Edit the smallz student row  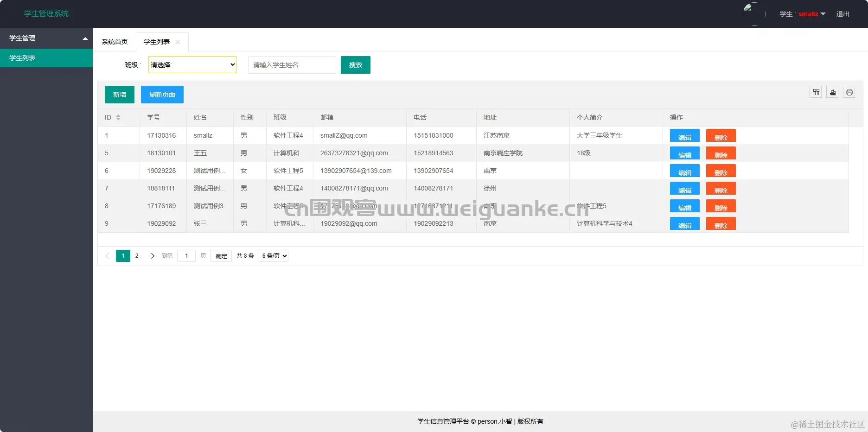click(x=685, y=136)
